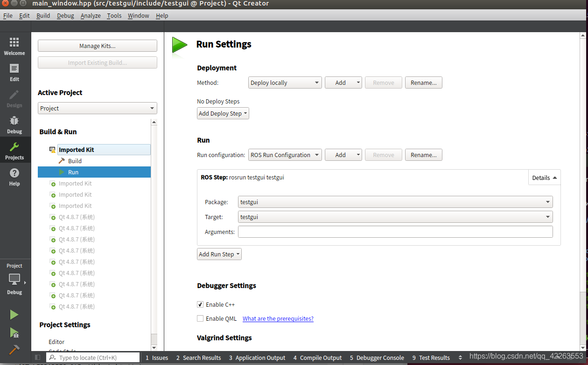Toggle the Enable C++ checkbox
This screenshot has width=588, height=365.
200,304
